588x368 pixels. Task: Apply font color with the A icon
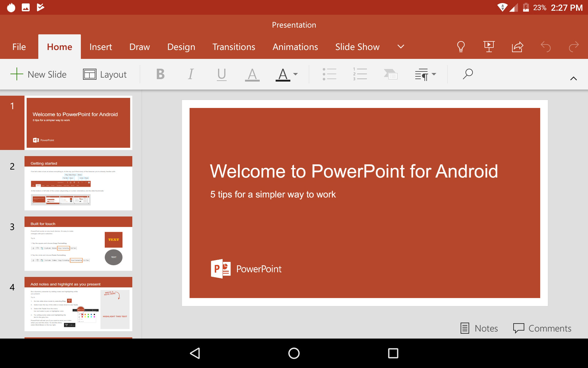point(283,75)
